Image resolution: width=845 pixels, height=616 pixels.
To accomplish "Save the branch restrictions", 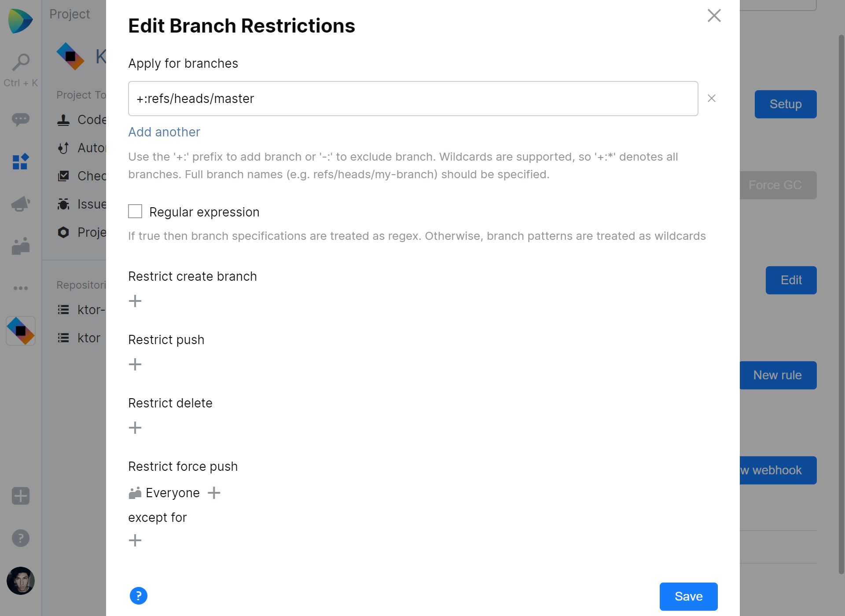I will 688,596.
